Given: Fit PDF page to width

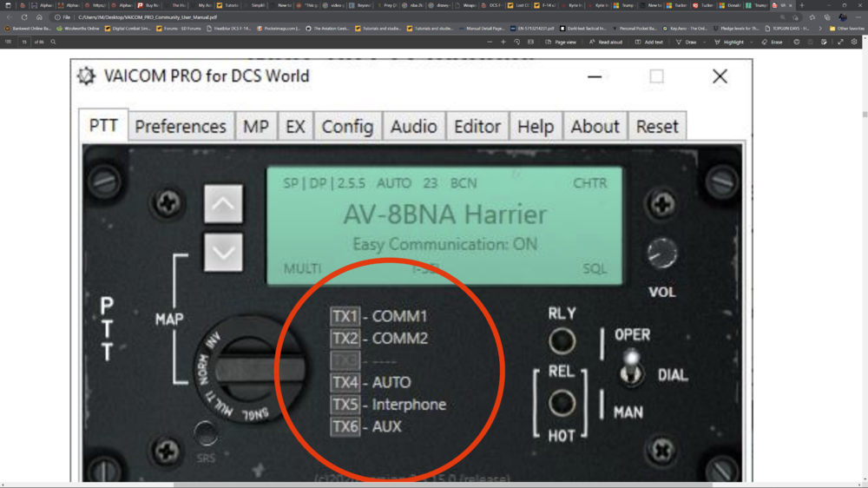Looking at the screenshot, I should click(531, 42).
